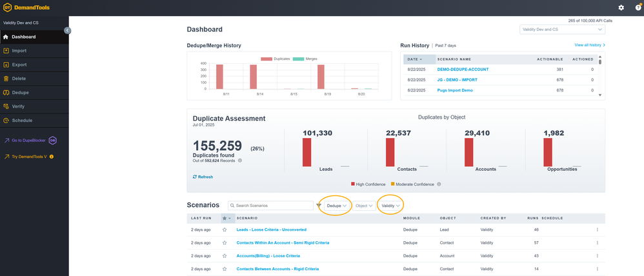Star the Leads - Loose Criteria scenario

coord(225,230)
